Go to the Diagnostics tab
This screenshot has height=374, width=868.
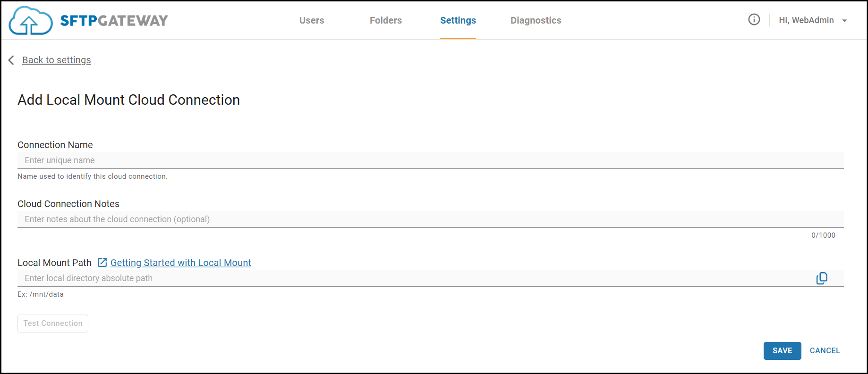536,20
